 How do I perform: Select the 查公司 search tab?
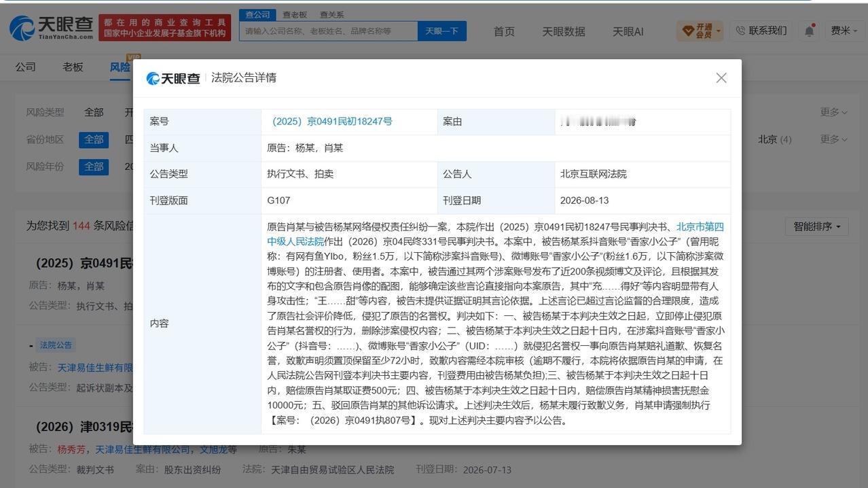[257, 14]
